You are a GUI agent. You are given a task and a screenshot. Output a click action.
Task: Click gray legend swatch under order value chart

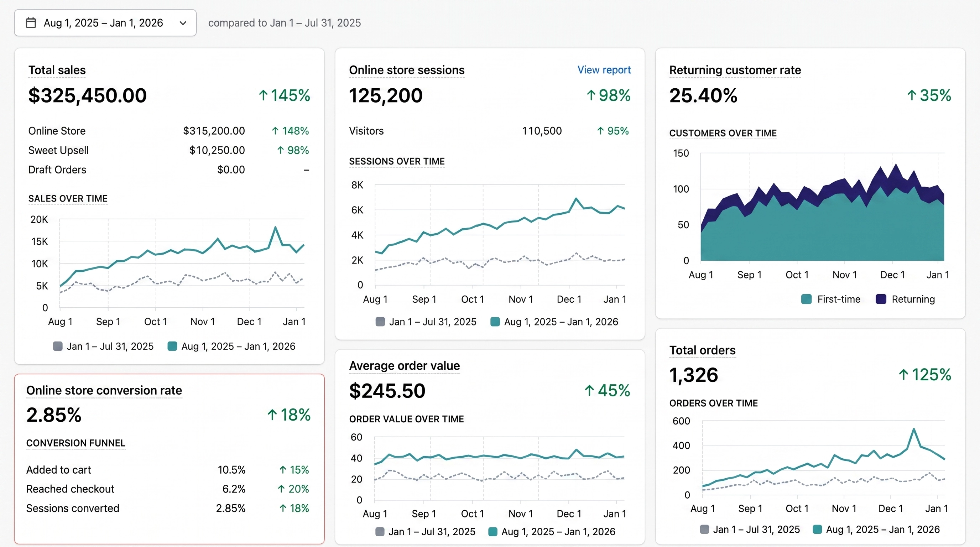tap(380, 532)
